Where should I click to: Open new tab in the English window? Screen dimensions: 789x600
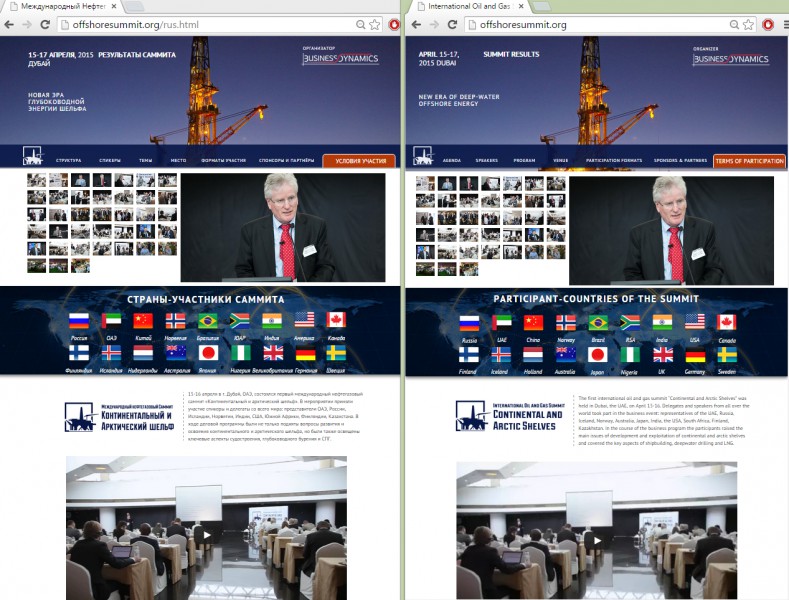point(541,7)
